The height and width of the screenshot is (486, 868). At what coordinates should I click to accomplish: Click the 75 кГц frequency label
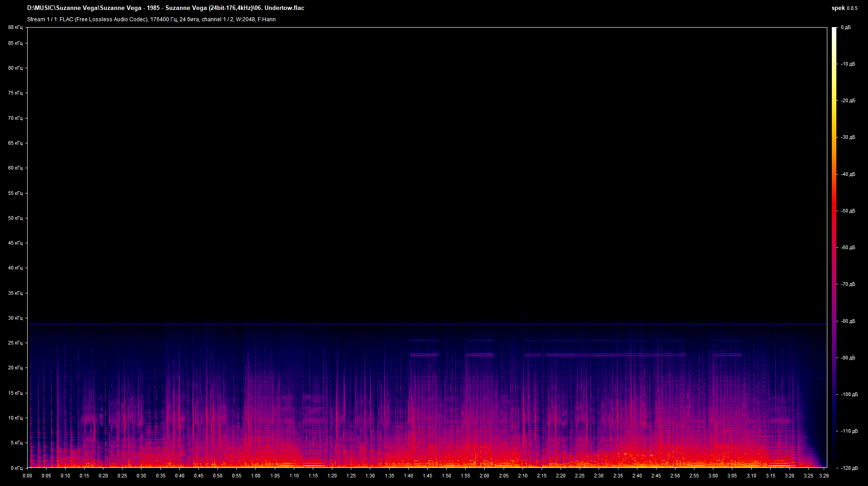pyautogui.click(x=15, y=93)
